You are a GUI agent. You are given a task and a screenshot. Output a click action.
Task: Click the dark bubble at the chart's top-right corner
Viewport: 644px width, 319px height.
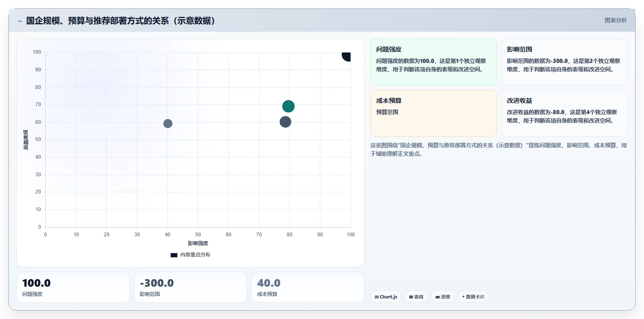click(347, 56)
